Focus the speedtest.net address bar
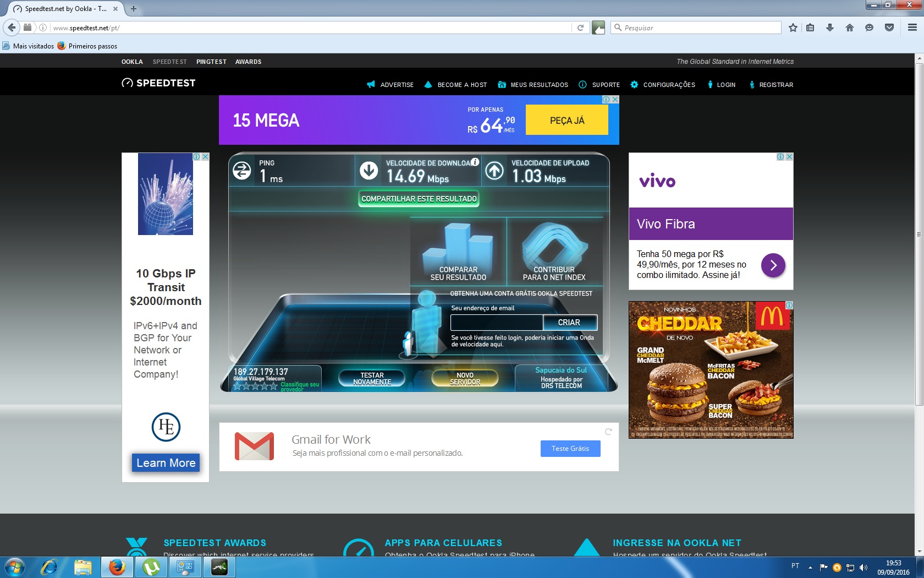924x578 pixels. pyautogui.click(x=311, y=28)
